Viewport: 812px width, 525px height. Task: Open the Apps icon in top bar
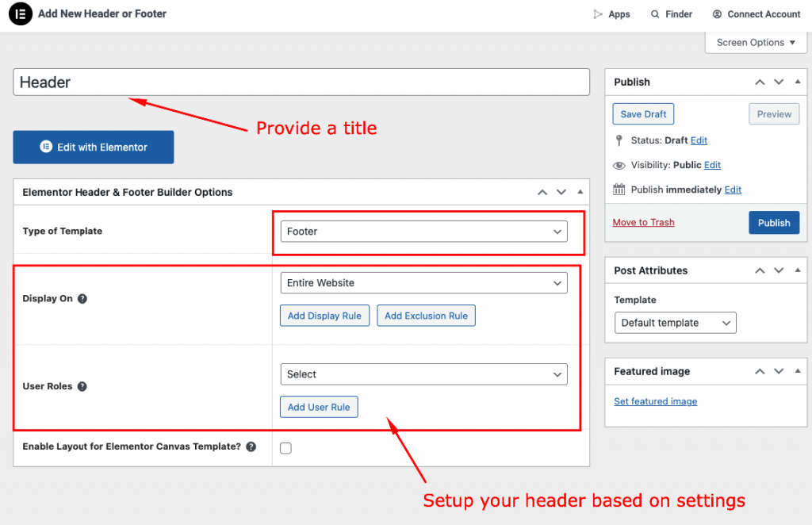pyautogui.click(x=598, y=14)
